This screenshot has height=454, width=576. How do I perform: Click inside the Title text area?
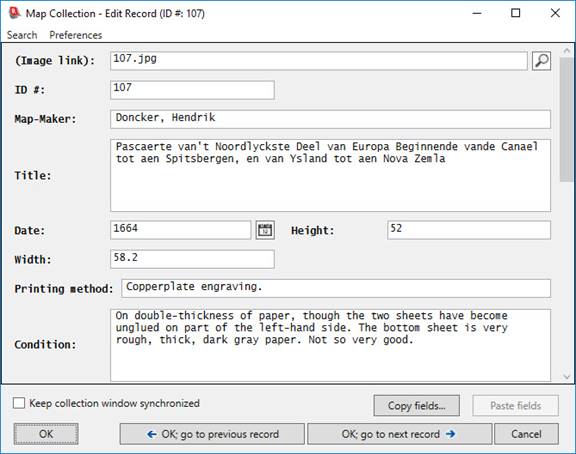[330, 175]
